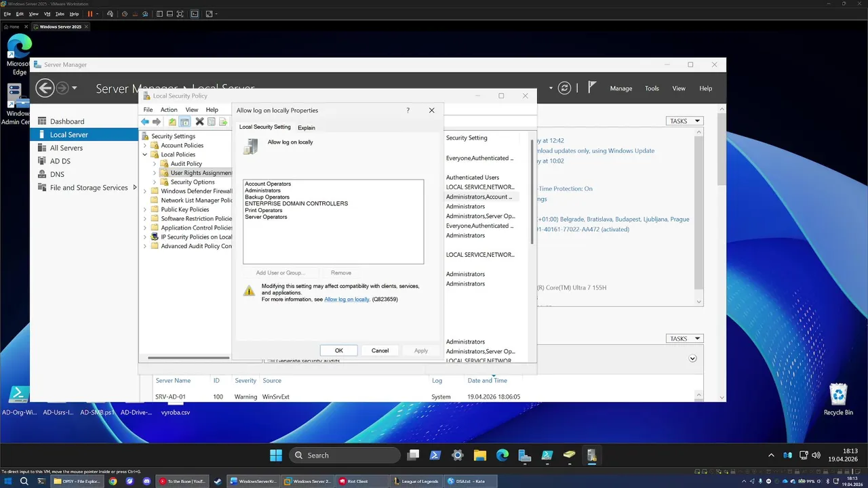Viewport: 868px width, 488px height.
Task: Open lower TASKS dropdown near Events
Action: tap(685, 338)
